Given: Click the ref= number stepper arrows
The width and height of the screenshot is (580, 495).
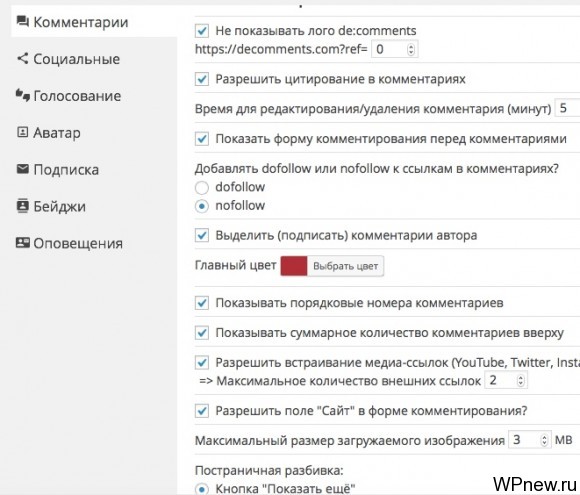Looking at the screenshot, I should 411,50.
